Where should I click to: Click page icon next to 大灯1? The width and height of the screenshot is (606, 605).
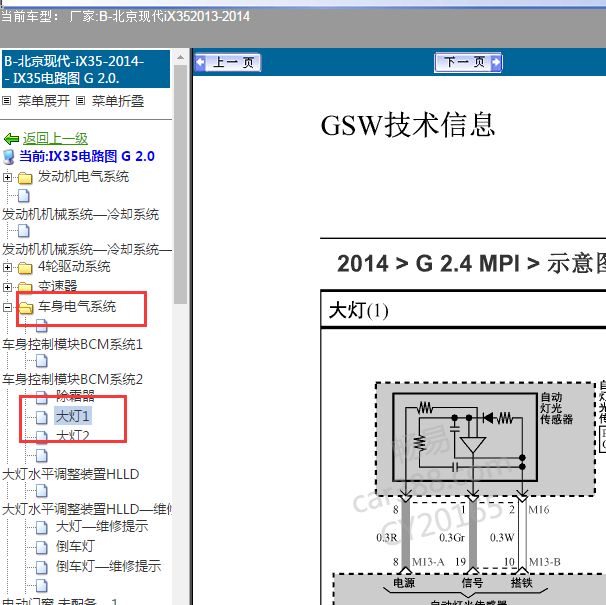[x=41, y=417]
